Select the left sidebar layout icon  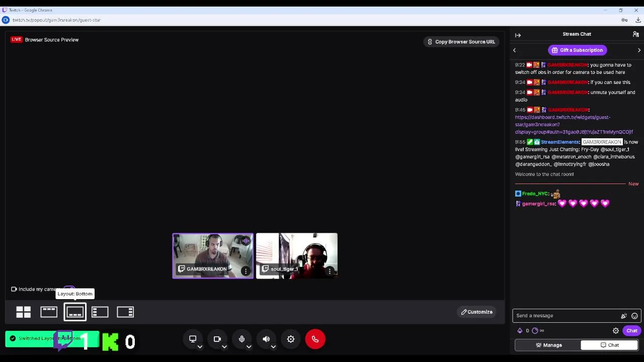pos(100,312)
